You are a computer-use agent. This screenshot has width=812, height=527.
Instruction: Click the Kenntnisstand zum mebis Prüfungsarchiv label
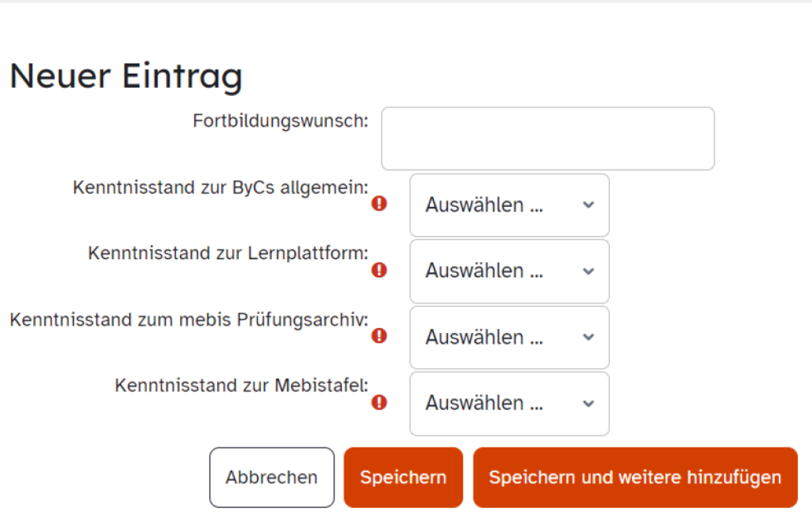(189, 319)
